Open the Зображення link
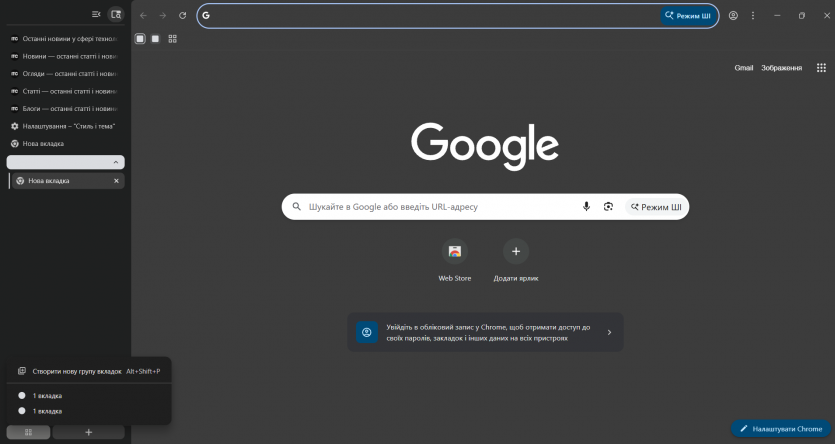 pos(781,68)
